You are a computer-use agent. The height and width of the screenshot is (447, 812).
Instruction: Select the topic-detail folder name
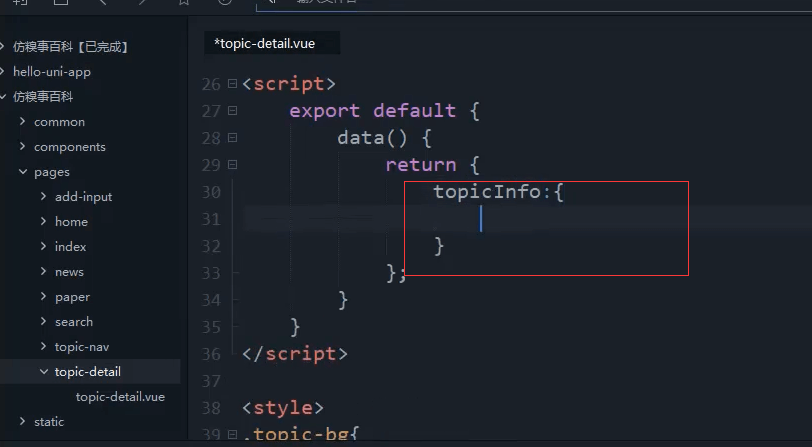[x=88, y=371]
